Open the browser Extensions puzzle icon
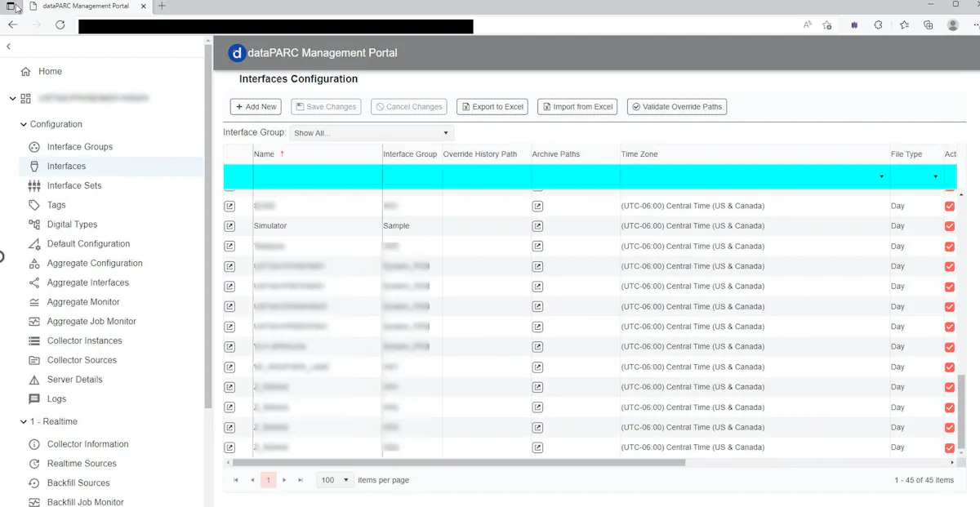Screen dimensions: 980x507 878,25
